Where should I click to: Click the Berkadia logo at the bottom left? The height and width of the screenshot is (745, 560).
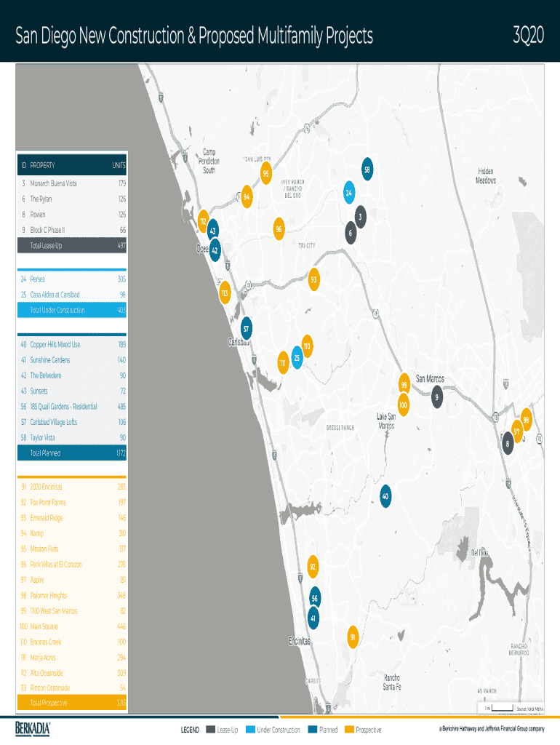tap(33, 728)
